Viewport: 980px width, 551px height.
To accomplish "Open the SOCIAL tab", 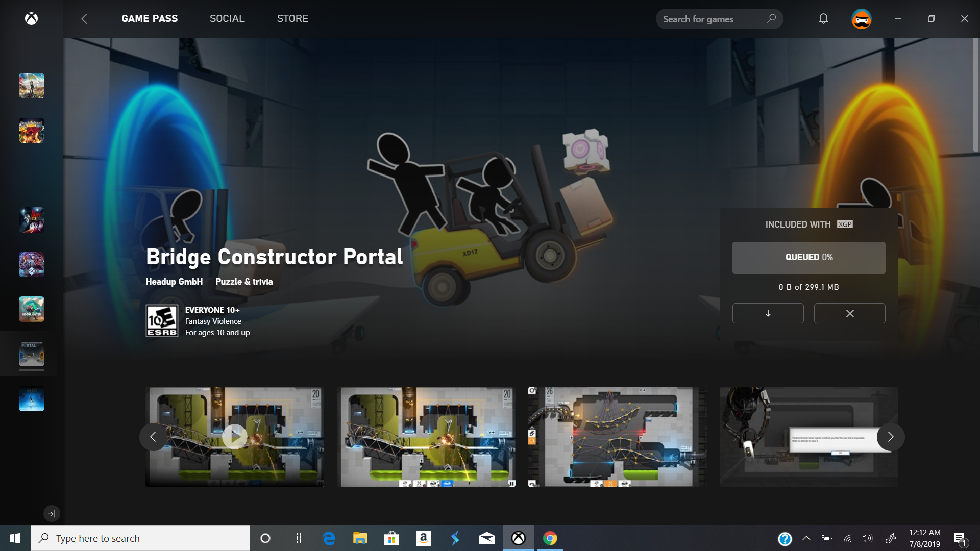I will (227, 18).
